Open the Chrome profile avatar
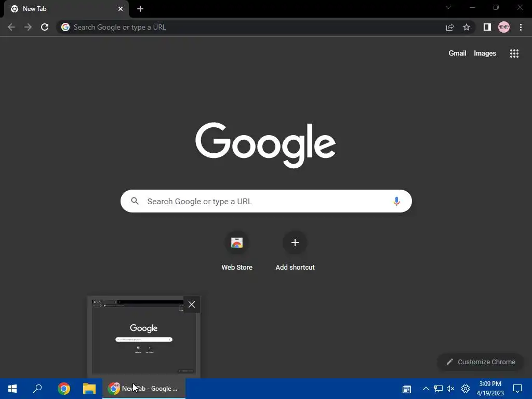 point(504,27)
